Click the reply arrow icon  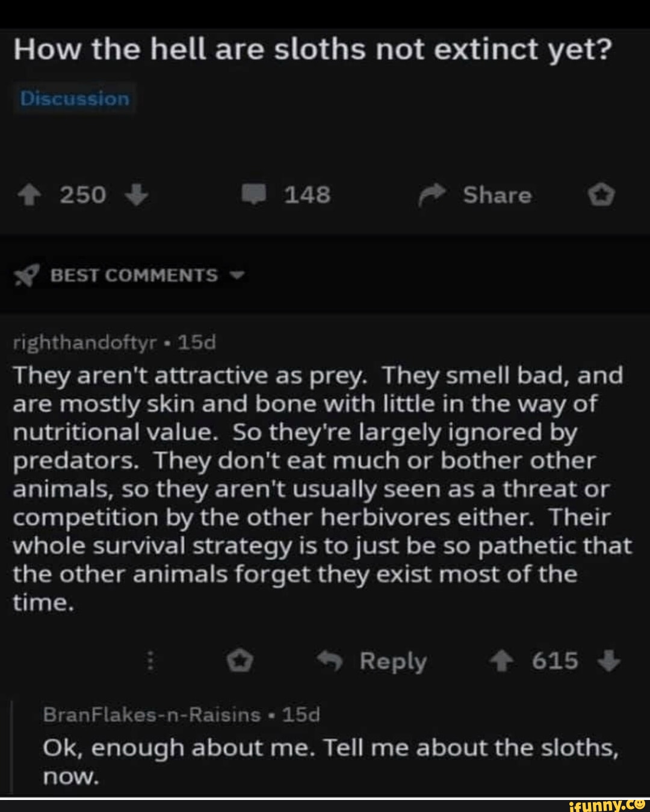coord(330,662)
